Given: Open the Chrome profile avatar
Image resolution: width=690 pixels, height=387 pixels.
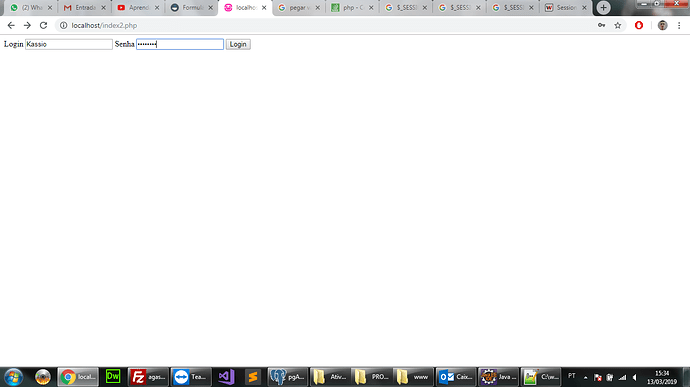Looking at the screenshot, I should [662, 26].
